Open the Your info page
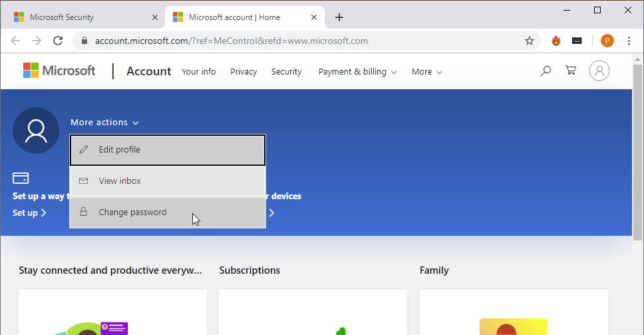Screen dimensions: 644x335 tap(199, 71)
